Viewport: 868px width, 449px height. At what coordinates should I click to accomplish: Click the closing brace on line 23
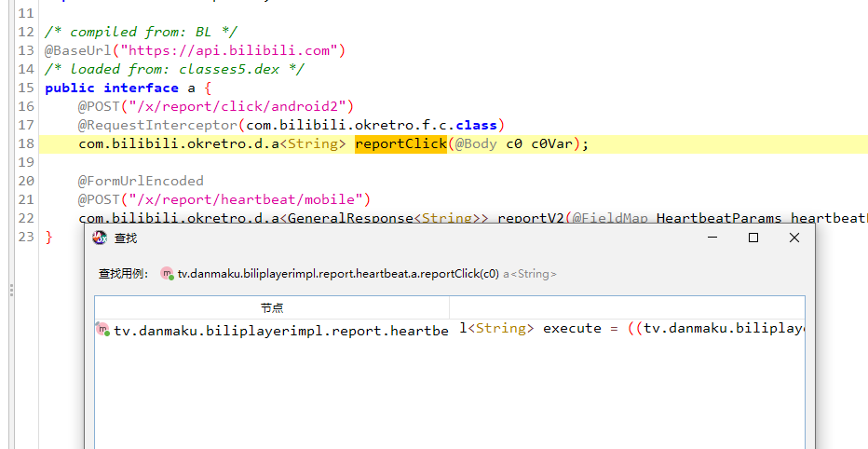(48, 237)
